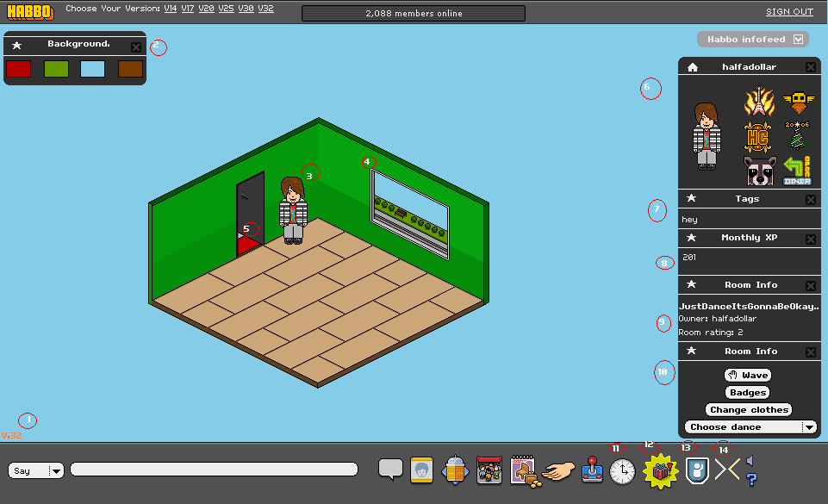Click the '2,088 members online' bar

pyautogui.click(x=414, y=13)
